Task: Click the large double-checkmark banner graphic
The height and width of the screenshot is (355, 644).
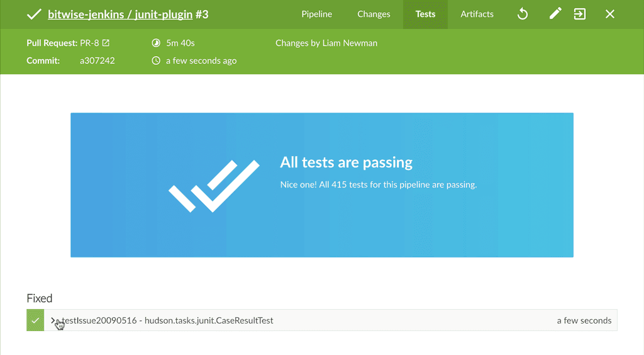Action: pos(214,186)
